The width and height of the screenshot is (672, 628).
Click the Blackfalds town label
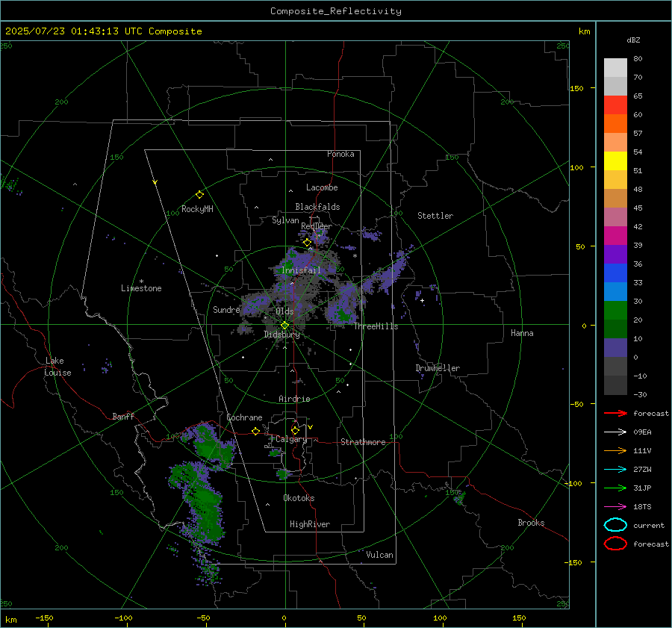[317, 207]
